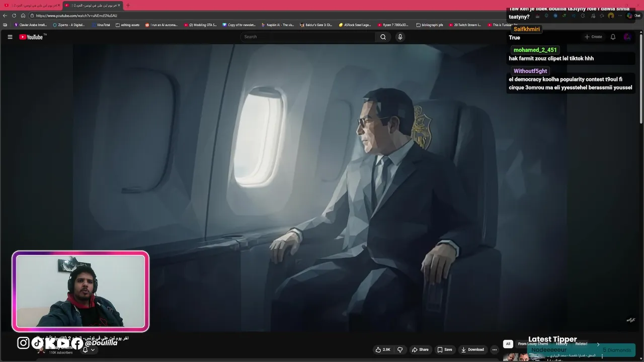
Task: Open Clavier Arabe Intell... bookmark
Action: coord(30,25)
